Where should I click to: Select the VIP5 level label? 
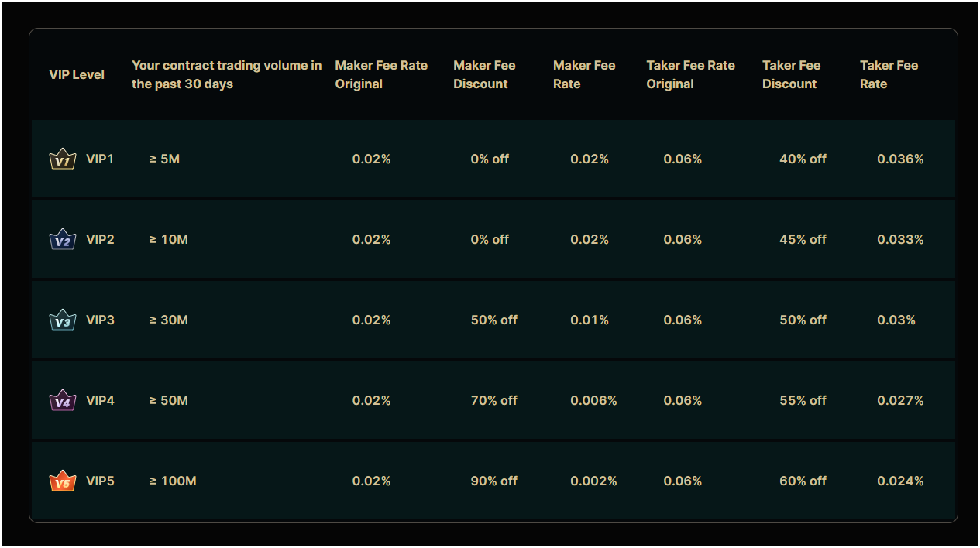coord(100,481)
